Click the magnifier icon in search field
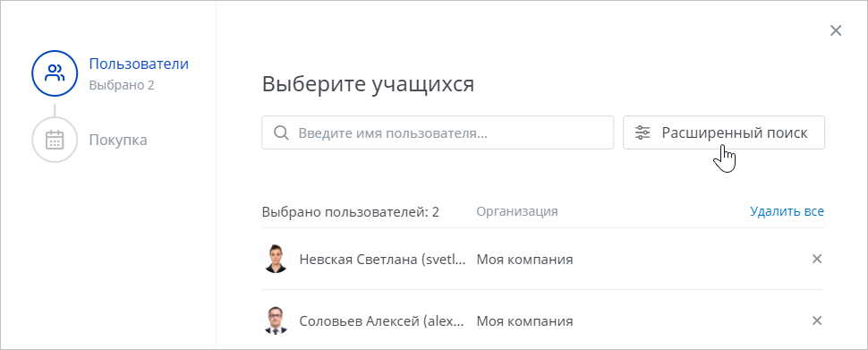 click(x=281, y=132)
